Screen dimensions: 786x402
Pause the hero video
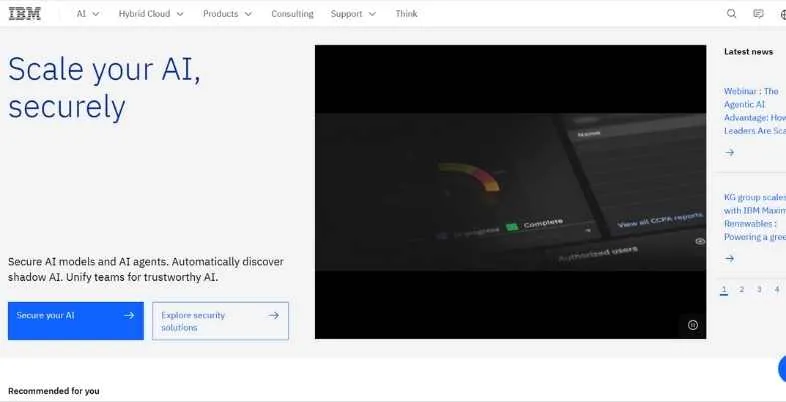pyautogui.click(x=693, y=325)
